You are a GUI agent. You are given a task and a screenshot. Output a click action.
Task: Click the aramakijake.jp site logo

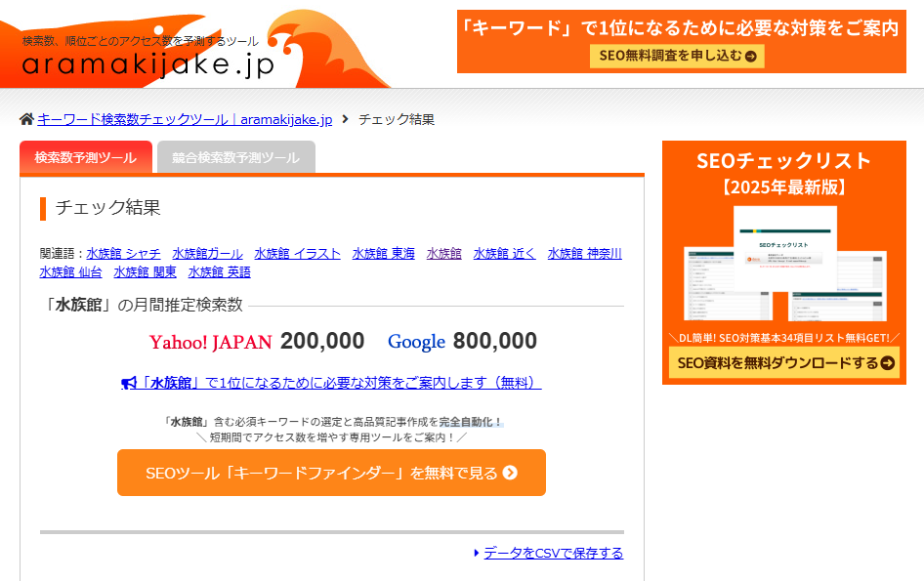[x=147, y=64]
